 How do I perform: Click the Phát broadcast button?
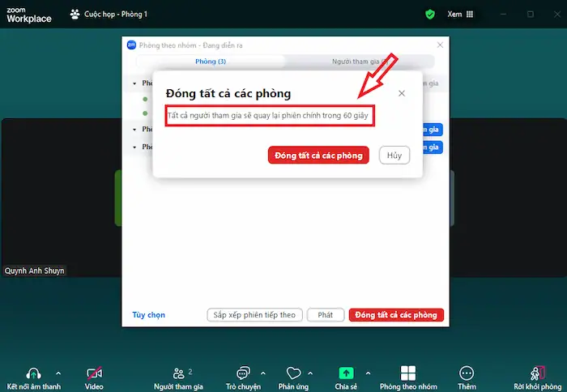coord(325,315)
